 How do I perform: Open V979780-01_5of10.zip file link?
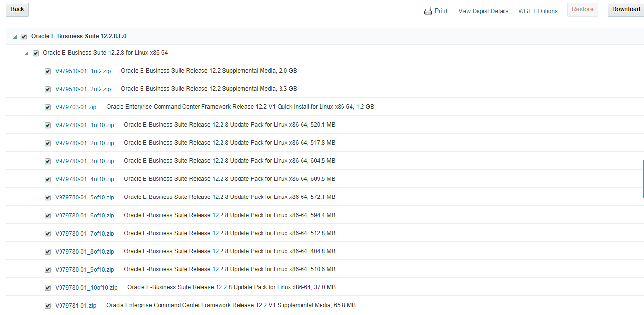click(x=84, y=197)
